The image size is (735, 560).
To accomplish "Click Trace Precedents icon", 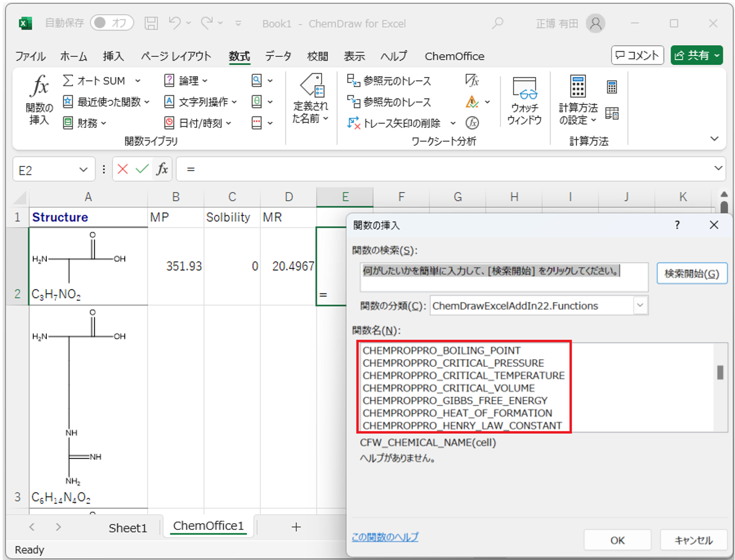I will [353, 80].
